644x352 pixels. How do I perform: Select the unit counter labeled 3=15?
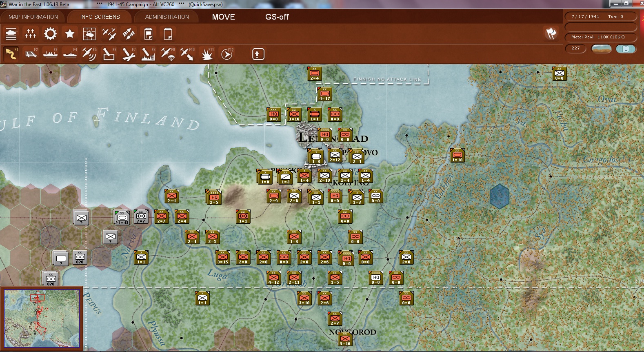pos(223,258)
